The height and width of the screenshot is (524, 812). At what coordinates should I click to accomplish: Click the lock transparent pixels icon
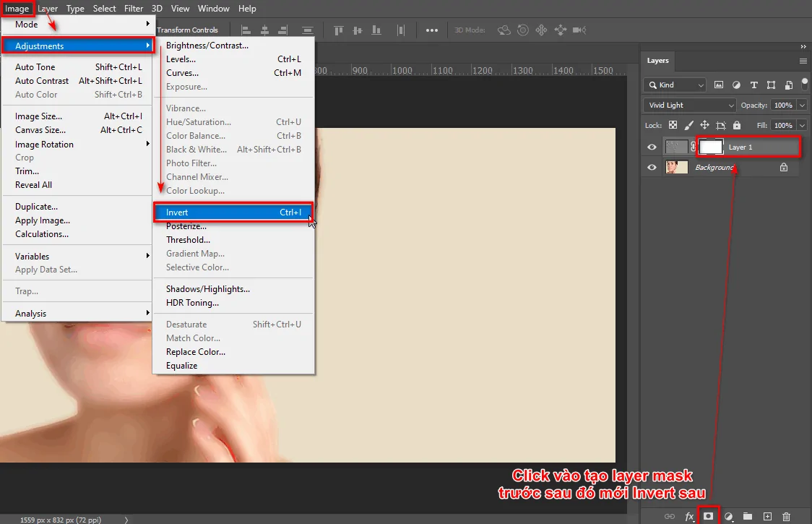pos(673,125)
